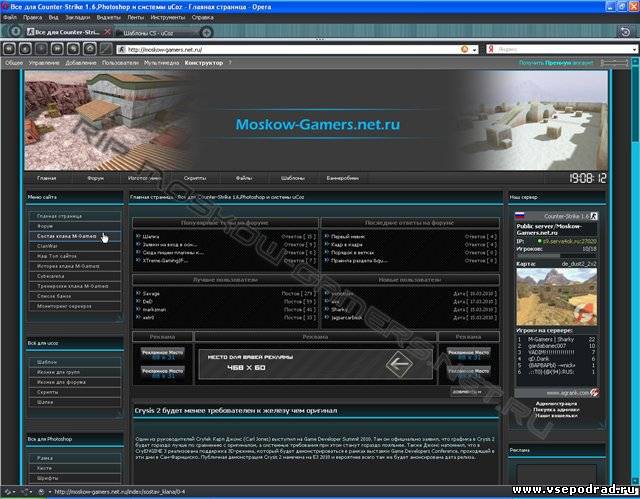640x499 pixels.
Task: Open Файлы in site navigation bar
Action: [x=244, y=178]
